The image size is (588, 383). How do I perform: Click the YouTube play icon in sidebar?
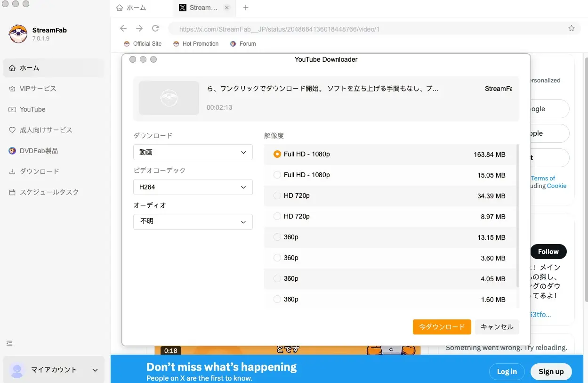[x=12, y=109]
